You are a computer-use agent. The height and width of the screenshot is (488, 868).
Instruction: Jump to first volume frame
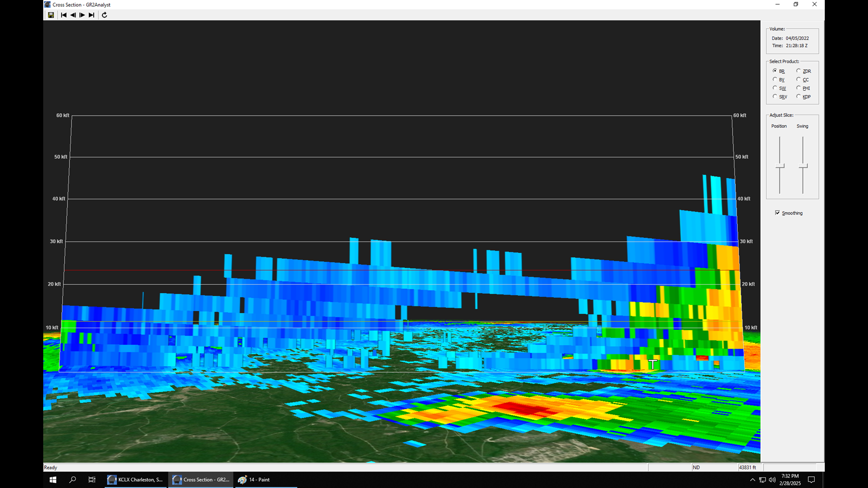(x=64, y=15)
